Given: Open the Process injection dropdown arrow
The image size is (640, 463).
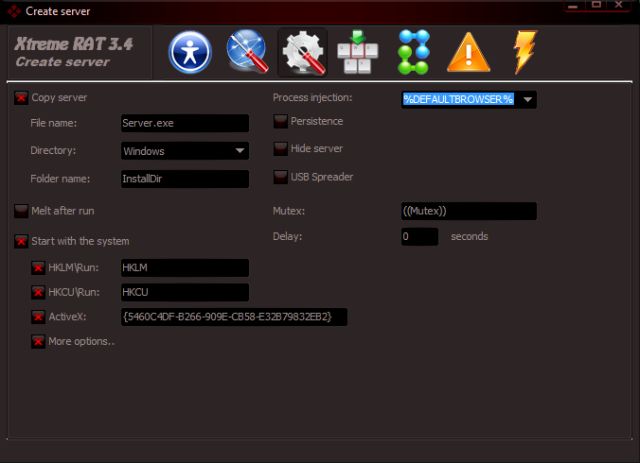Looking at the screenshot, I should click(x=527, y=100).
